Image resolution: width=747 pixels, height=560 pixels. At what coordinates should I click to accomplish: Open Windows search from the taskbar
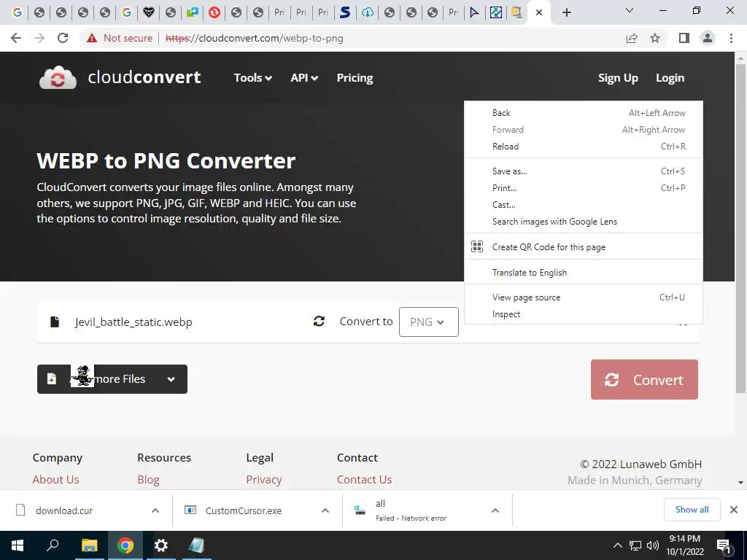53,545
